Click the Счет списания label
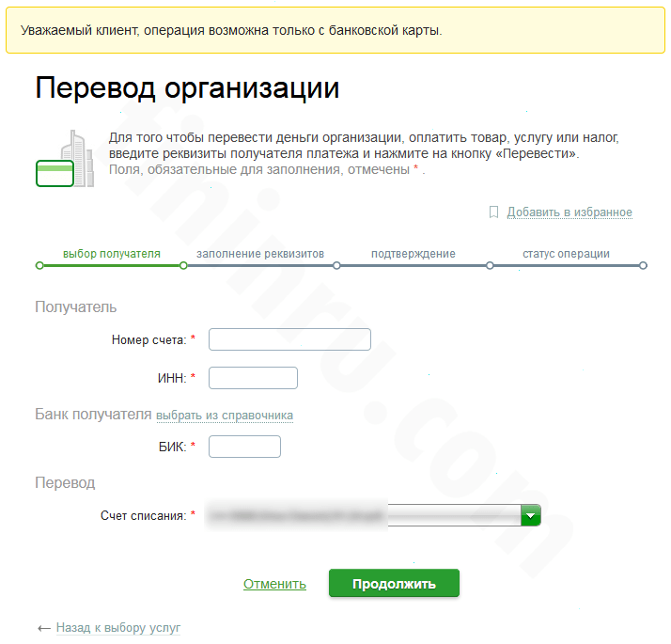The height and width of the screenshot is (644, 671). (144, 515)
